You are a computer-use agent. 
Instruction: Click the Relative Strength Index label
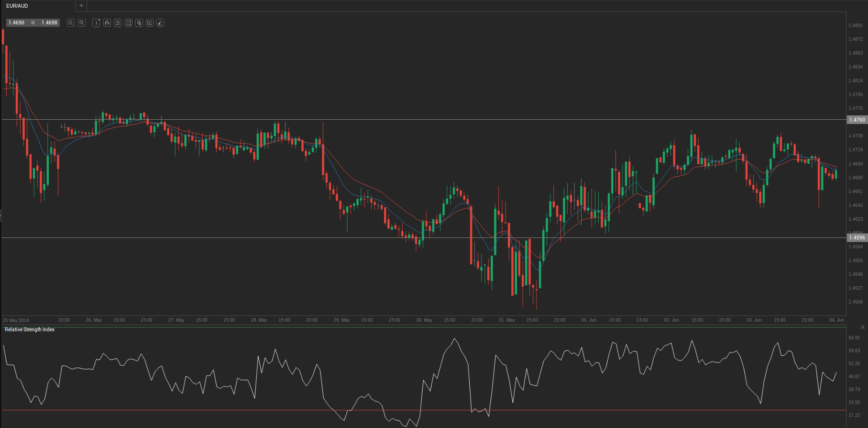(30, 330)
